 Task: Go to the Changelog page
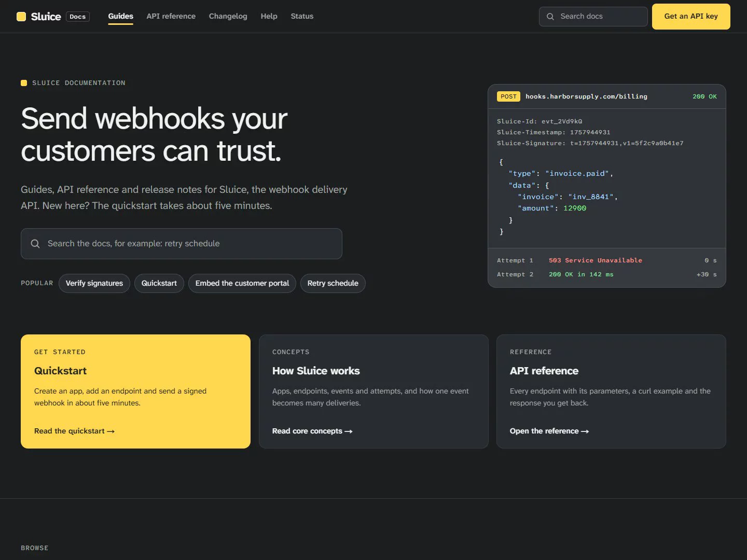click(228, 16)
